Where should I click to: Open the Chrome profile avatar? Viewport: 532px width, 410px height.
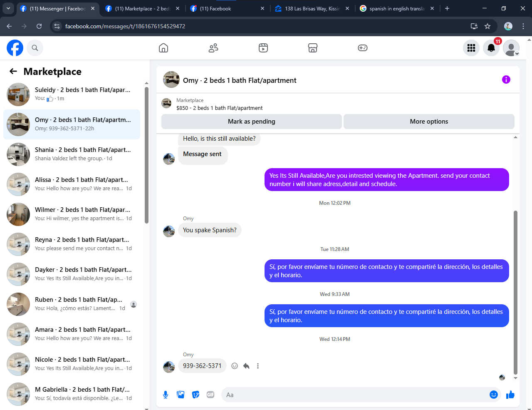click(x=508, y=26)
